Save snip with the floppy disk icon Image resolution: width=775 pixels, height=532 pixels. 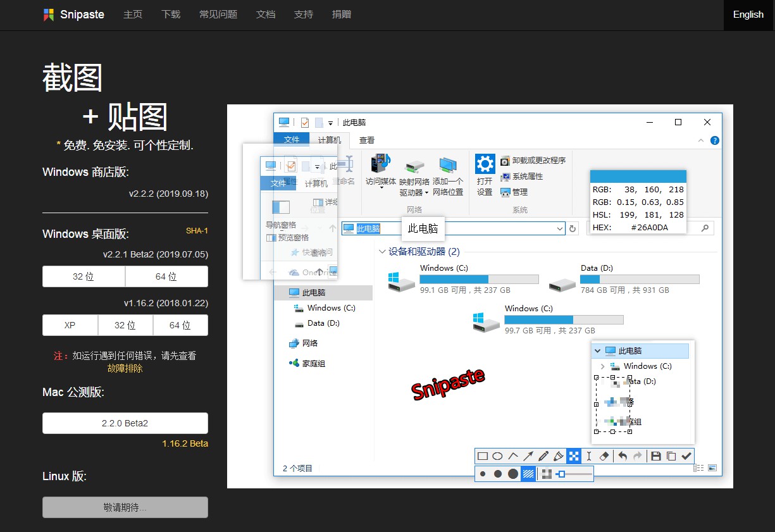[x=656, y=456]
